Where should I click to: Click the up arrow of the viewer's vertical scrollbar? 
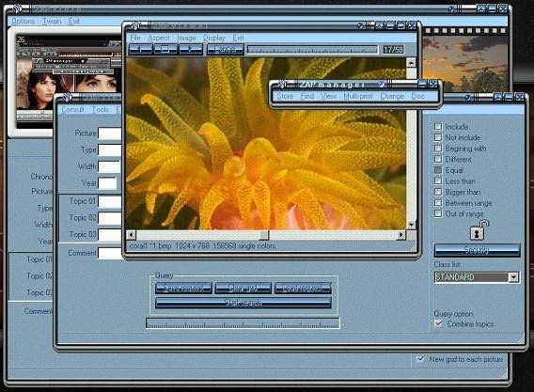click(411, 63)
